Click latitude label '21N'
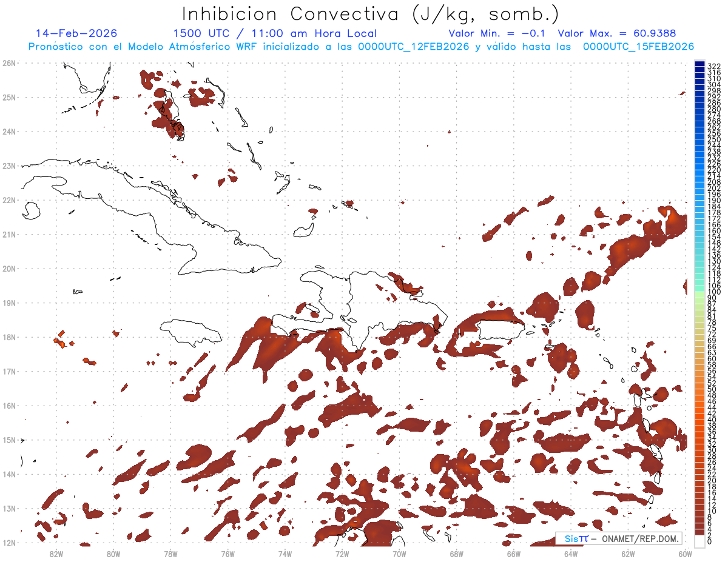This screenshot has width=728, height=562. [9, 234]
